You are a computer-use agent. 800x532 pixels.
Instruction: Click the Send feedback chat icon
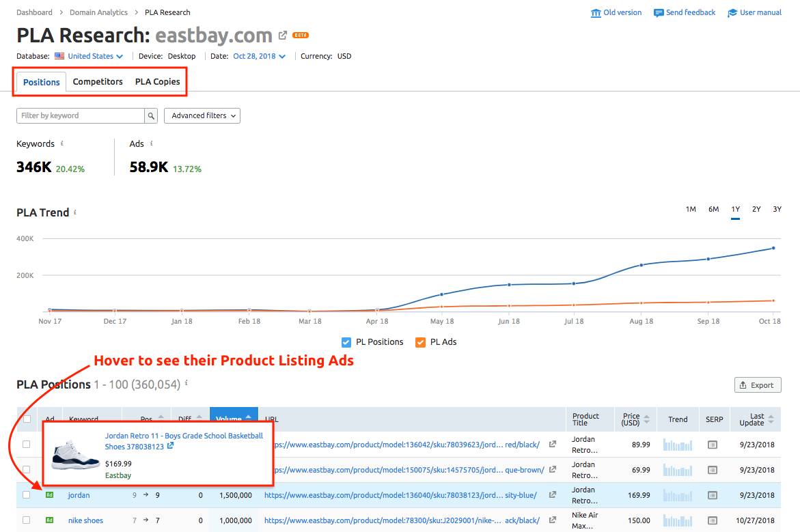point(658,13)
